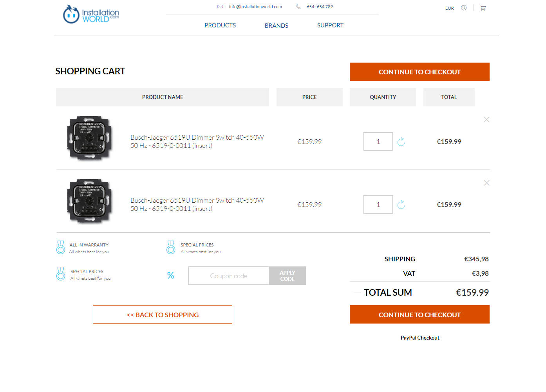The width and height of the screenshot is (546, 392).
Task: Open the Support menu
Action: pos(330,25)
